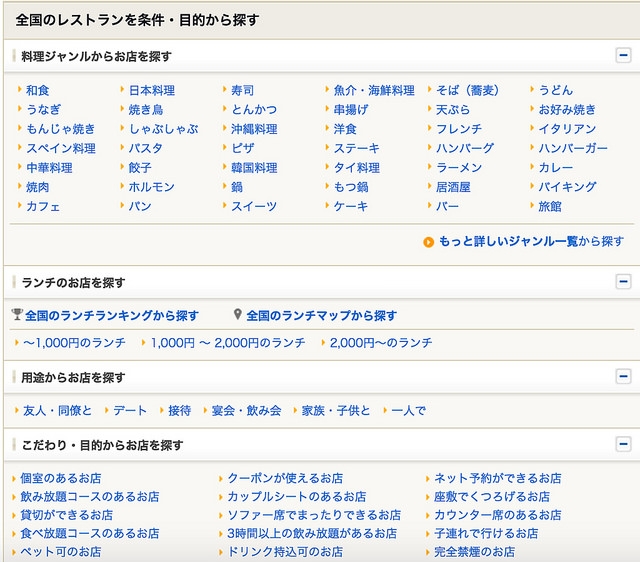640x562 pixels.
Task: Open the バイキング genre
Action: [x=567, y=187]
